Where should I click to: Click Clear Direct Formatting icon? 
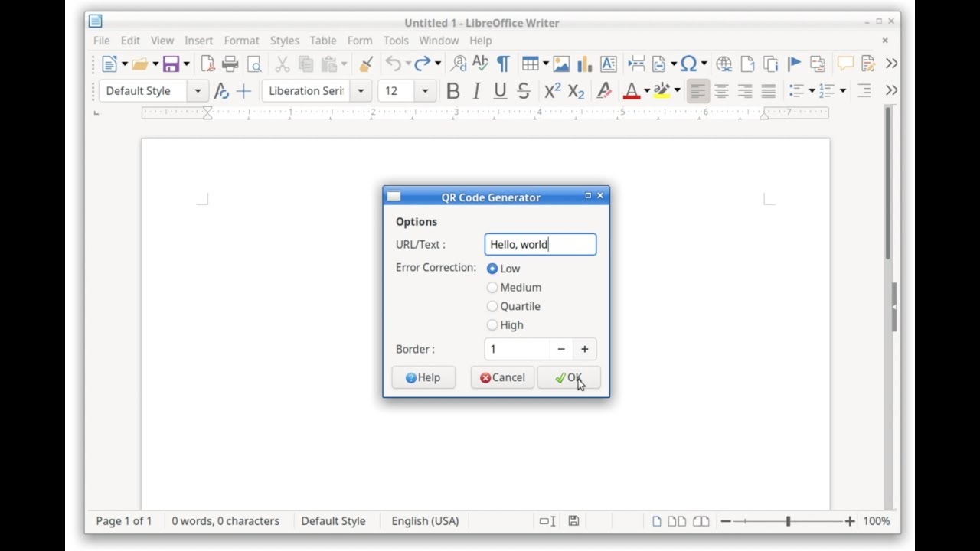(x=605, y=91)
